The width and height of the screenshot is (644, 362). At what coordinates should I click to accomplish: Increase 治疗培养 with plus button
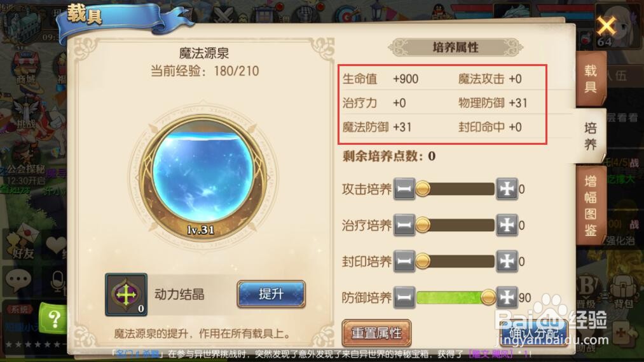coord(507,225)
